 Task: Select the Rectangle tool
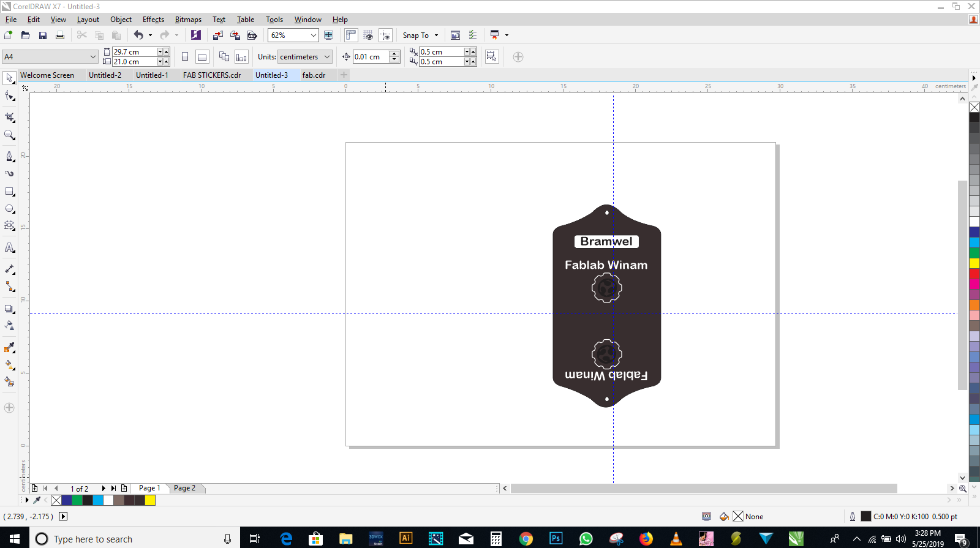click(x=10, y=192)
